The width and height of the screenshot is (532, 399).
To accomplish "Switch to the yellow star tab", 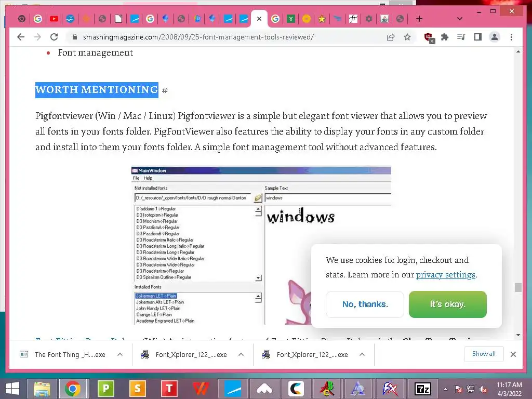I will tap(322, 19).
